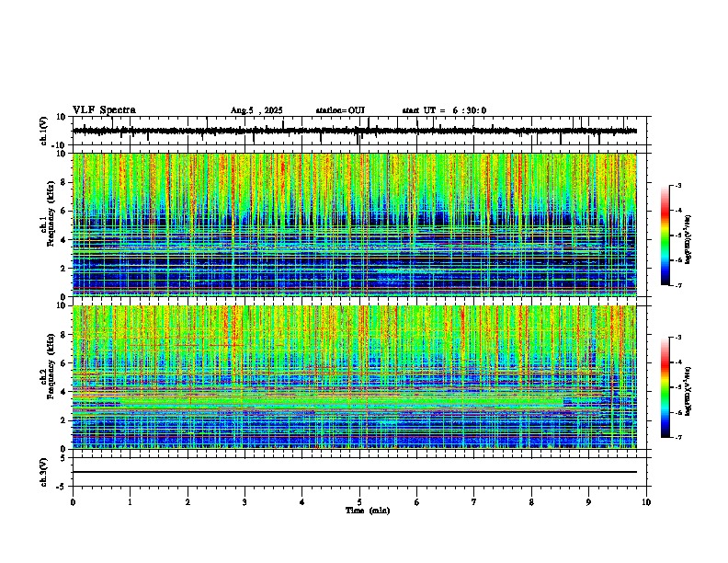
Task: Click the "2" tick on ch.1 frequency axis
Action: (63, 268)
